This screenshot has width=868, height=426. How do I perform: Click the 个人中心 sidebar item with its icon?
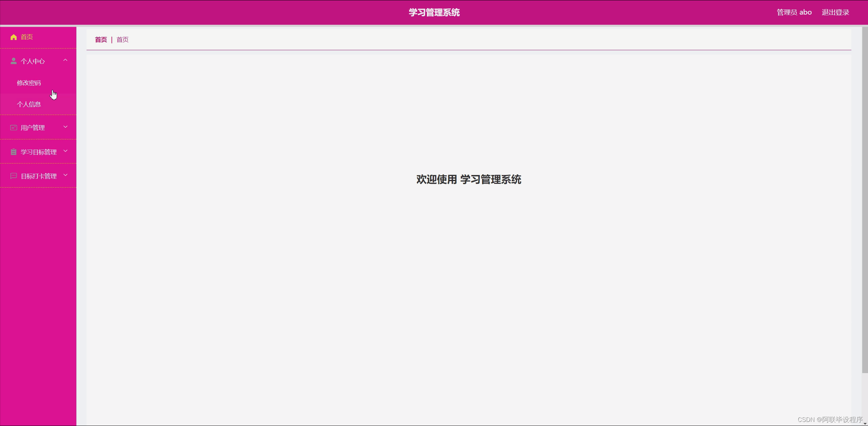point(33,61)
